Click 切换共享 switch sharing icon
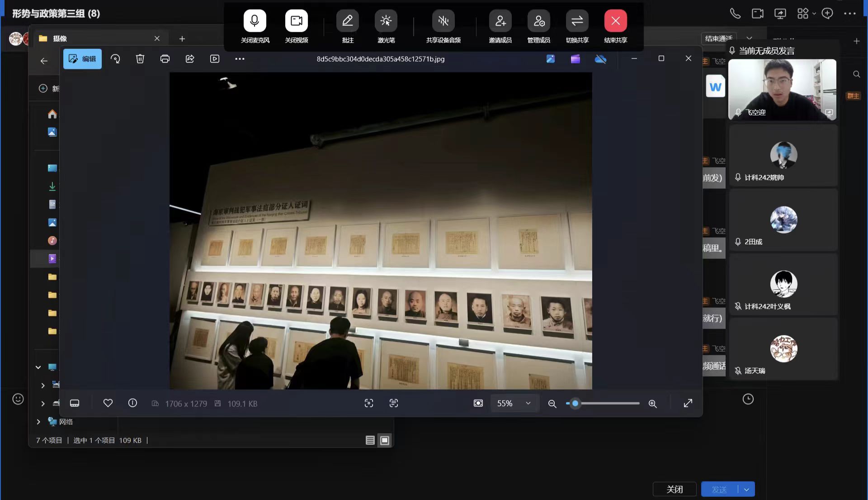Viewport: 868px width, 500px height. [x=577, y=21]
